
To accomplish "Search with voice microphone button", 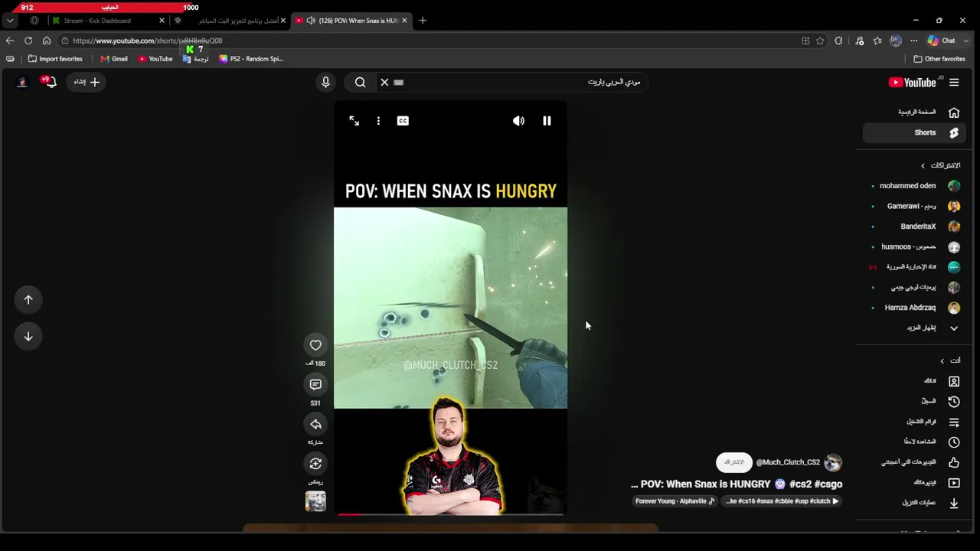I will tap(325, 82).
